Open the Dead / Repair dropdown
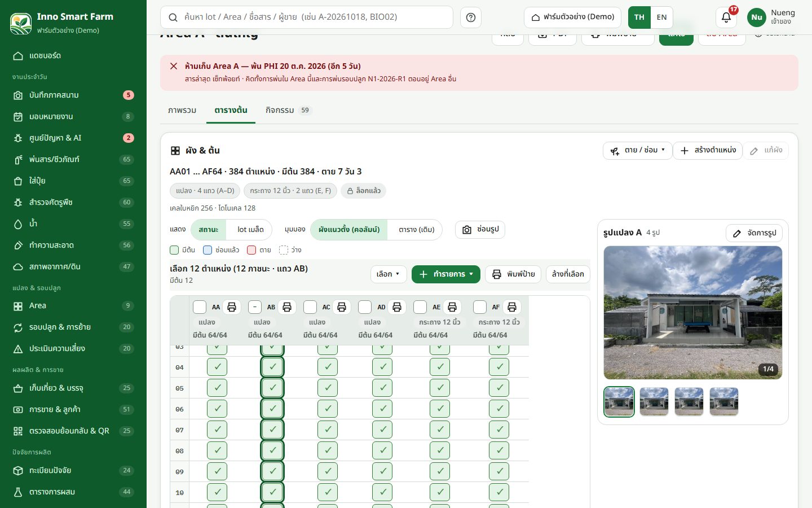The image size is (812, 508). coord(638,150)
